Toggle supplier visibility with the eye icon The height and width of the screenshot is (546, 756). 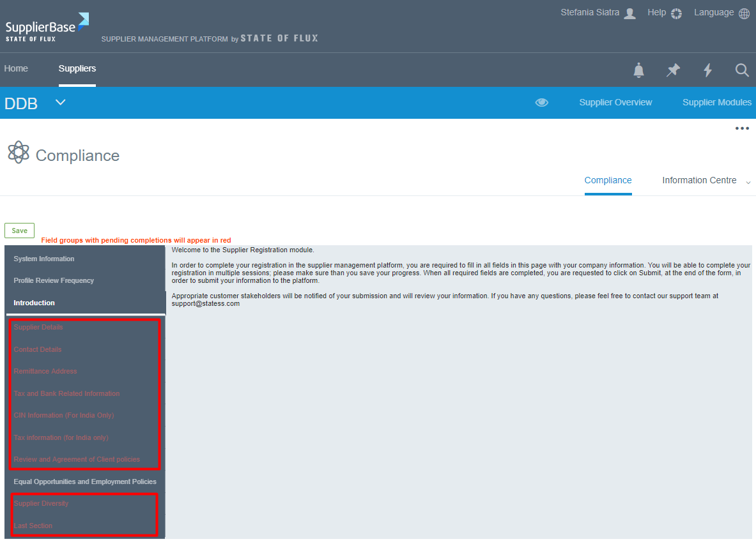541,102
